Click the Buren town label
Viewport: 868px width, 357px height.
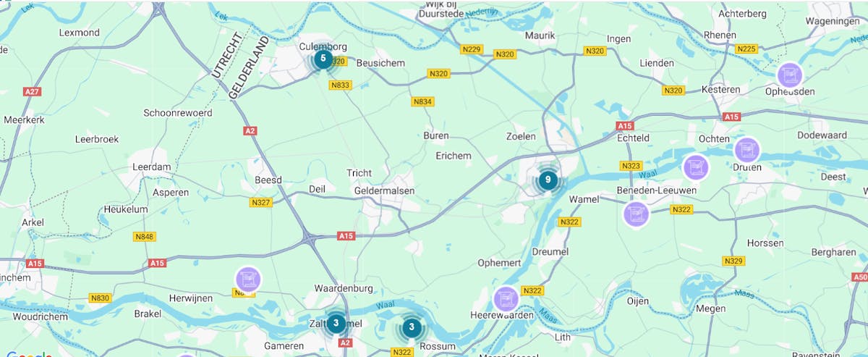click(x=437, y=135)
